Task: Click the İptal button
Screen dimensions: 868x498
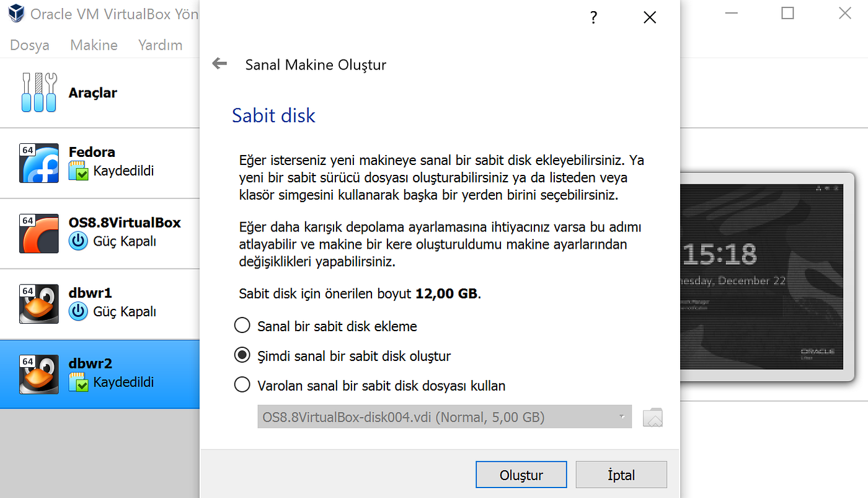Action: pyautogui.click(x=621, y=475)
